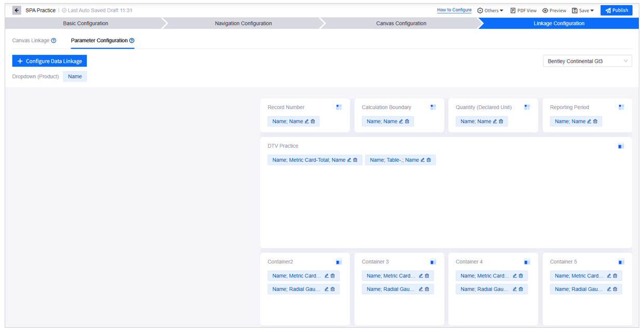644x332 pixels.
Task: Toggle the layout icon on Container2 card
Action: [339, 262]
